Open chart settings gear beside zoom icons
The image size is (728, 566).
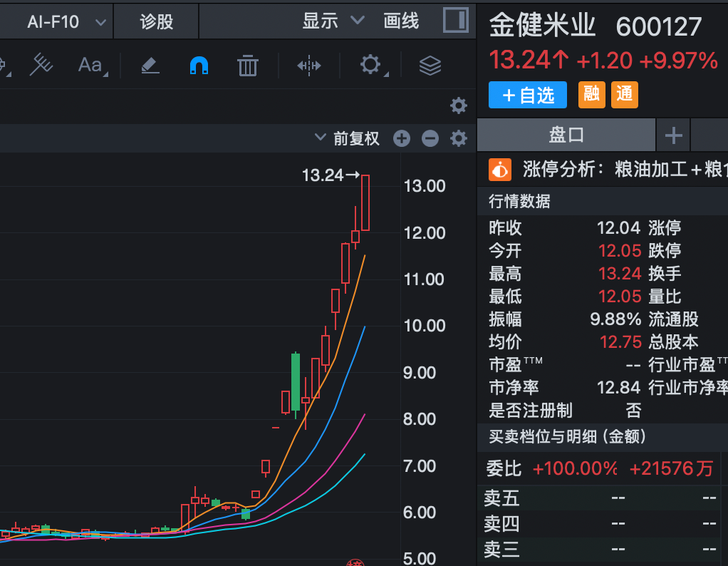458,138
